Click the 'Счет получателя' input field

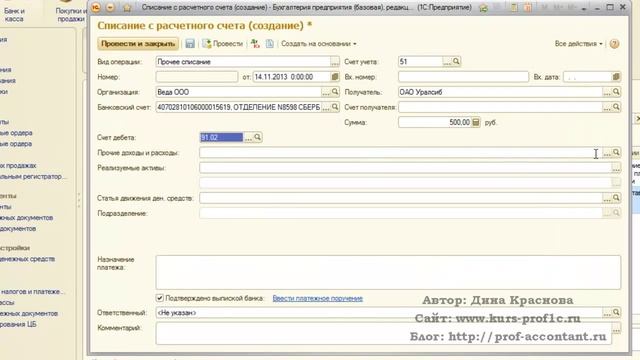click(x=500, y=107)
